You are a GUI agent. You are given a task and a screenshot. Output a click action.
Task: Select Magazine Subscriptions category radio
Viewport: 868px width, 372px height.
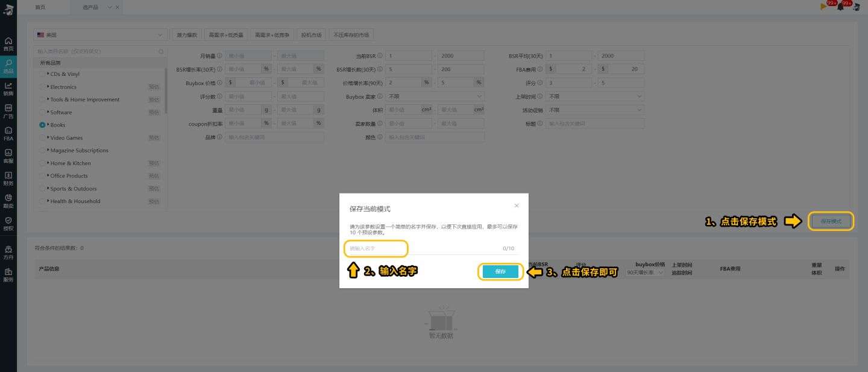coord(42,151)
